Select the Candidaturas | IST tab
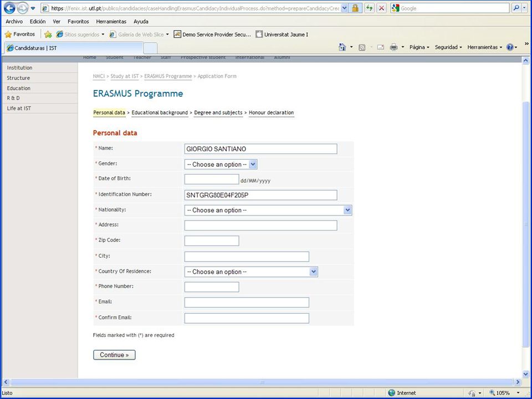 pyautogui.click(x=74, y=48)
